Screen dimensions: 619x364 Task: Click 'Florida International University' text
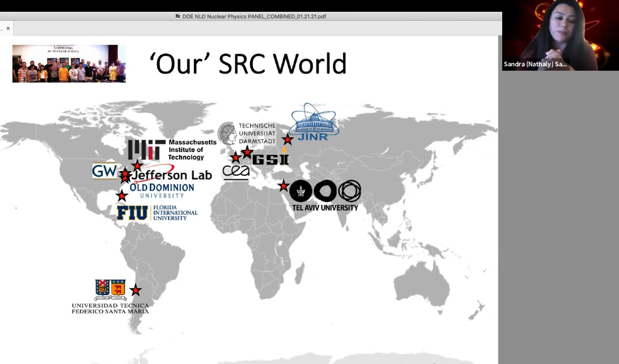[175, 213]
